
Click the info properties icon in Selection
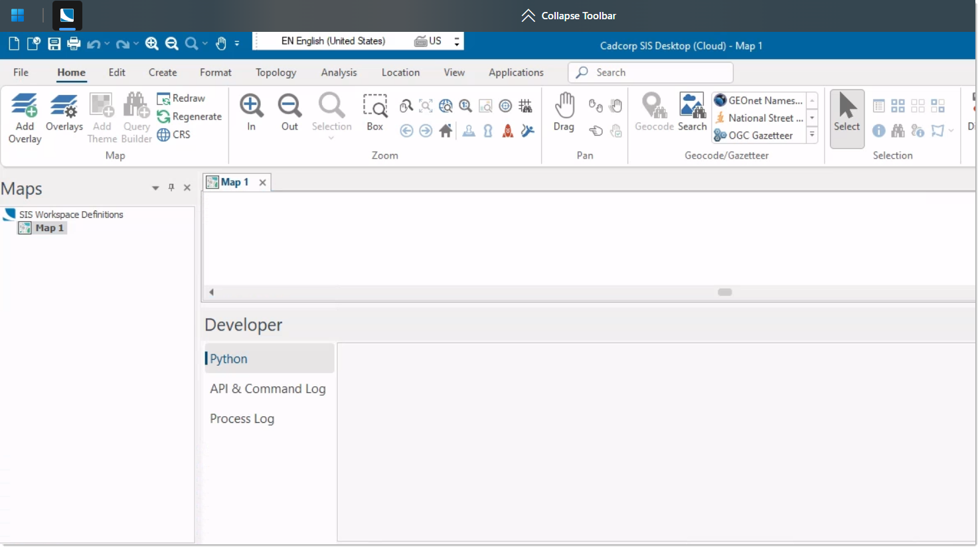pyautogui.click(x=878, y=131)
